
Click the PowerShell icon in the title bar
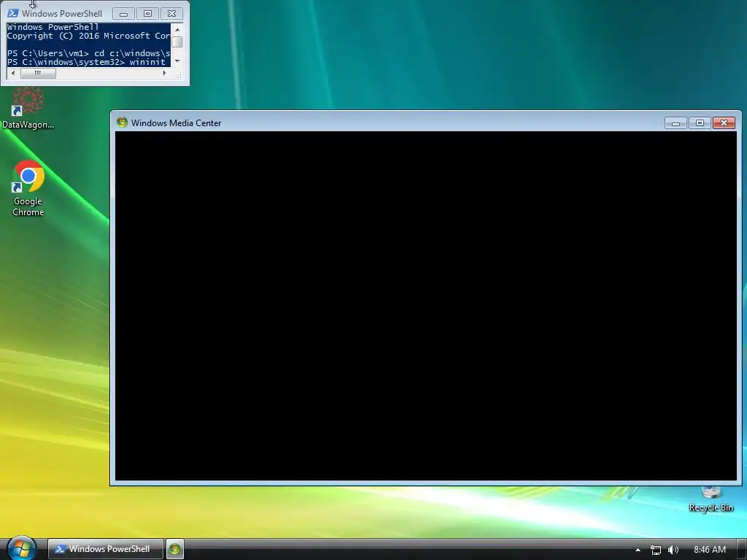point(13,13)
